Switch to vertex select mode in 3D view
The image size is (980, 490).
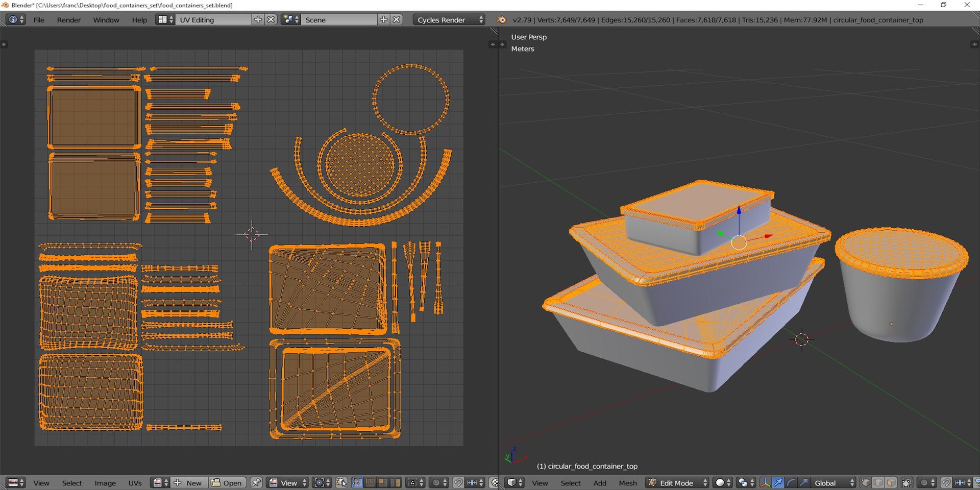(x=866, y=483)
